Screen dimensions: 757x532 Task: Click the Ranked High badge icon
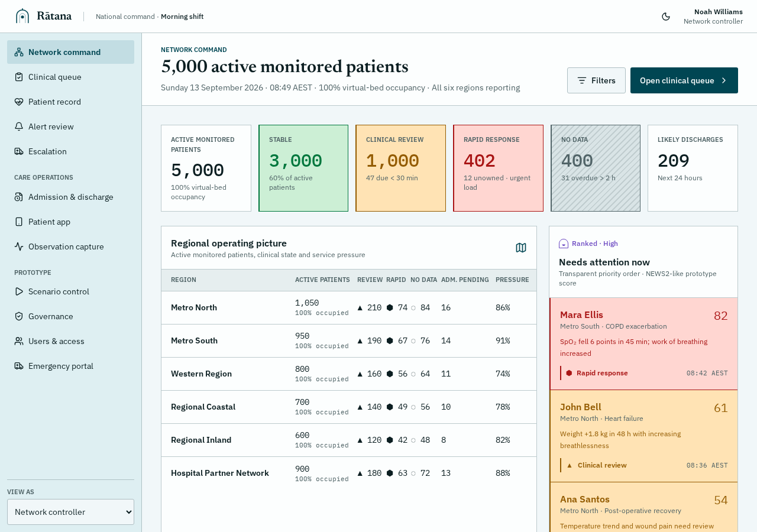[x=564, y=244]
